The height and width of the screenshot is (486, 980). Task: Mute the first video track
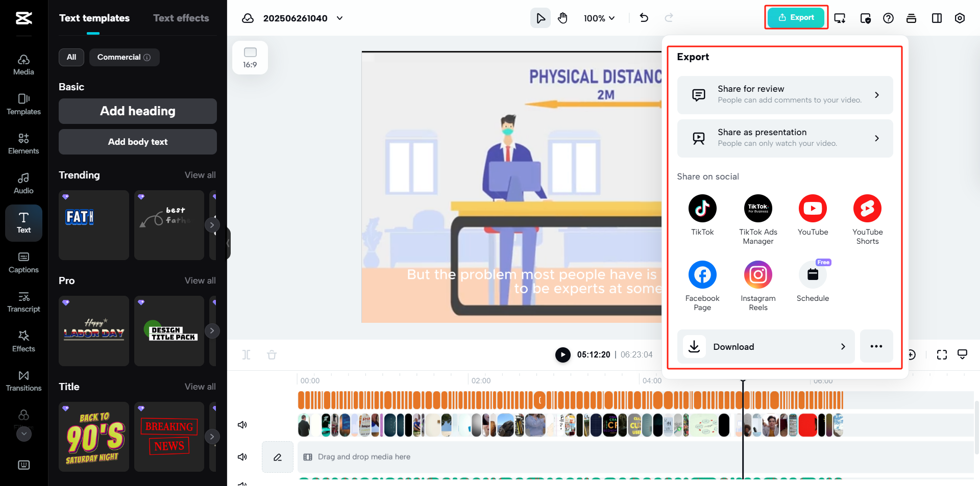point(242,425)
